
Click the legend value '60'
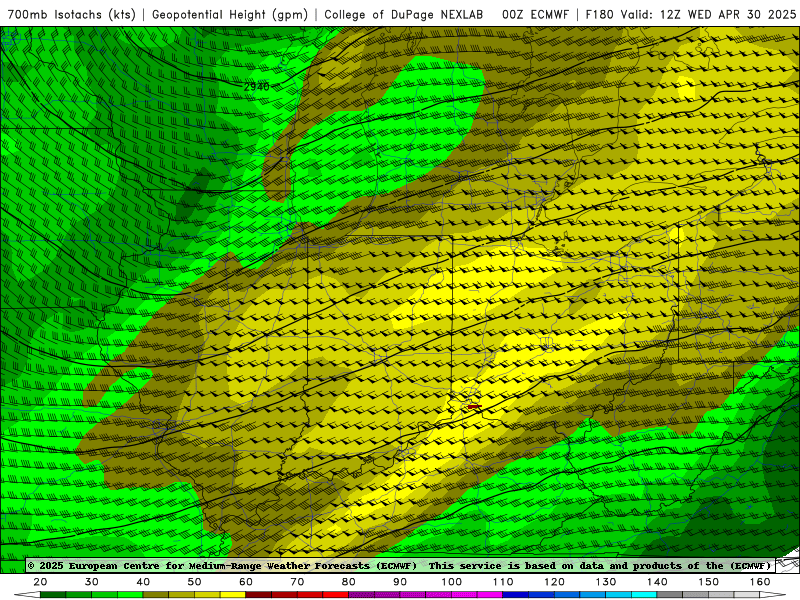(246, 582)
